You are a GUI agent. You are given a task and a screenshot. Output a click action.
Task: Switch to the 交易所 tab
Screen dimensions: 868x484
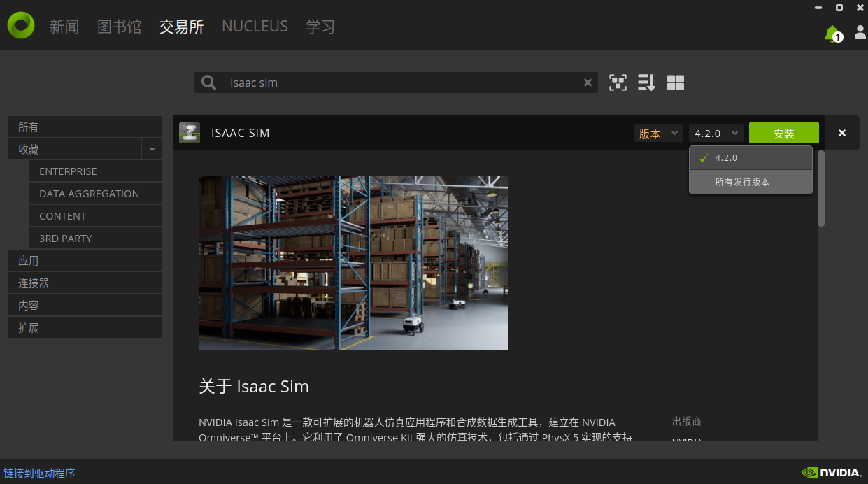[182, 27]
